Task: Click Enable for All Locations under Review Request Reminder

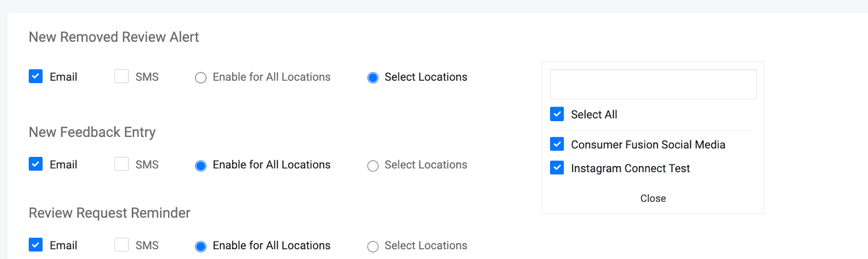Action: pyautogui.click(x=201, y=247)
